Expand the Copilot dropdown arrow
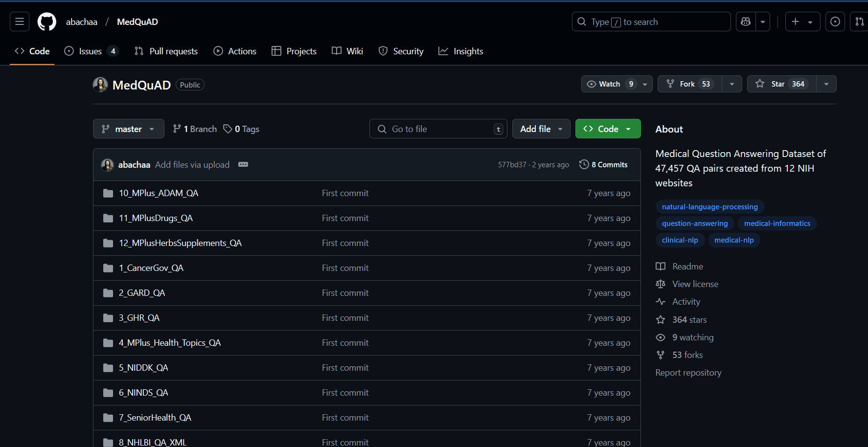868x447 pixels. [x=763, y=22]
